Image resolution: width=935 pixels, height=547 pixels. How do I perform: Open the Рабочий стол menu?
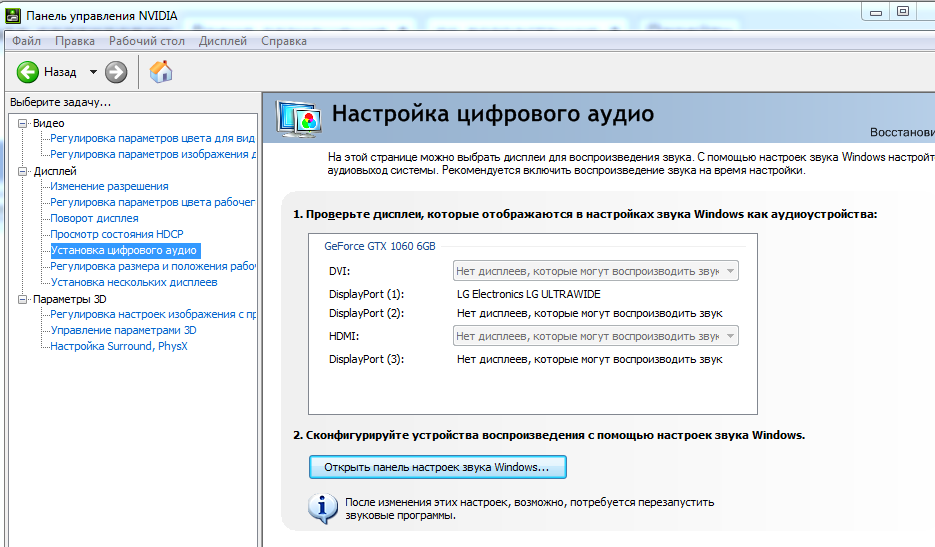click(147, 41)
